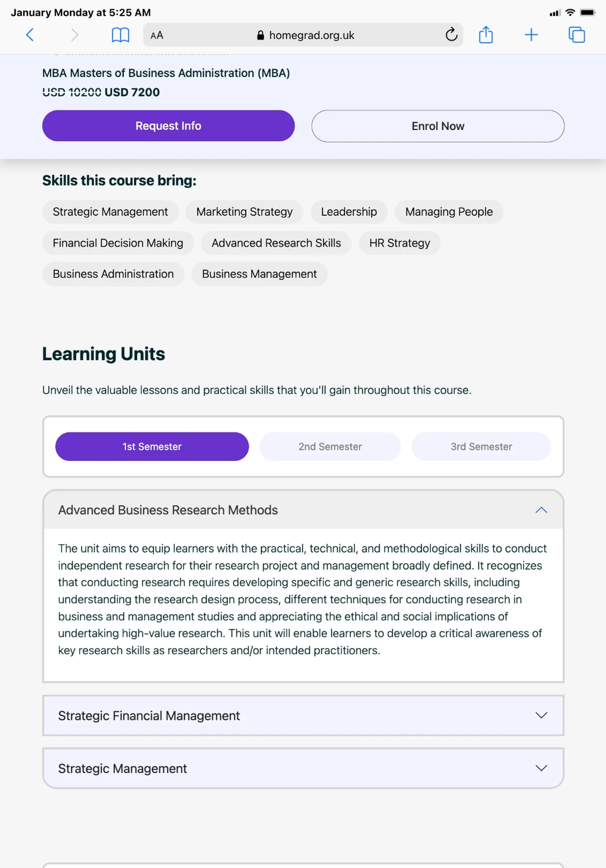Click the Request Info button
The height and width of the screenshot is (868, 606).
pyautogui.click(x=168, y=126)
